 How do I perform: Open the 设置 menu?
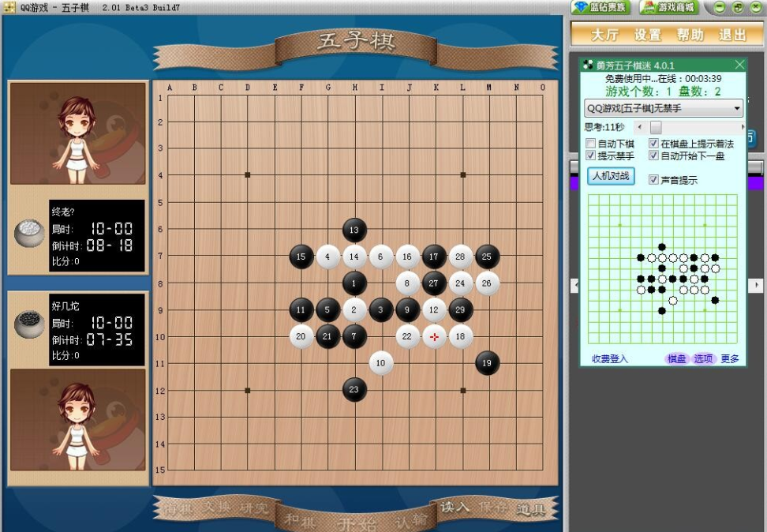click(647, 35)
